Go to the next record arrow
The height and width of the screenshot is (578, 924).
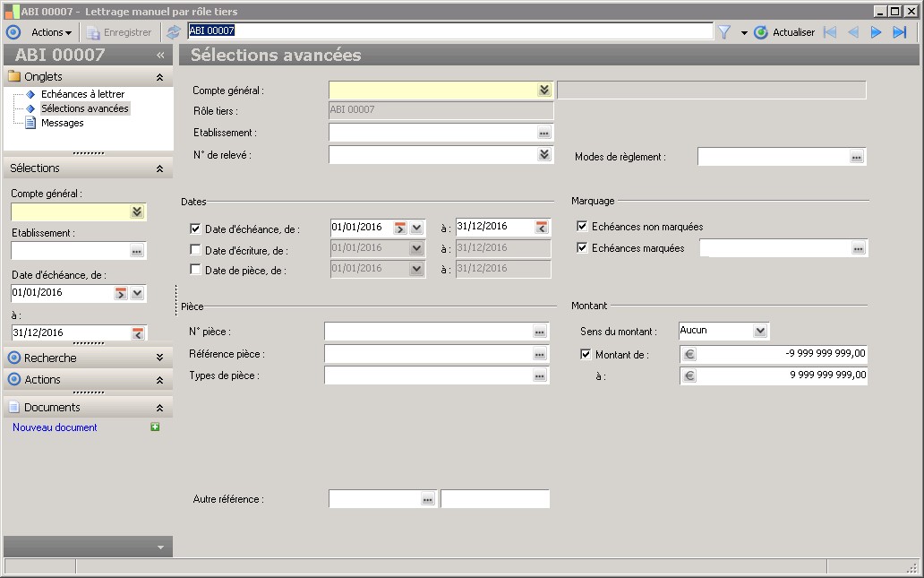click(877, 32)
